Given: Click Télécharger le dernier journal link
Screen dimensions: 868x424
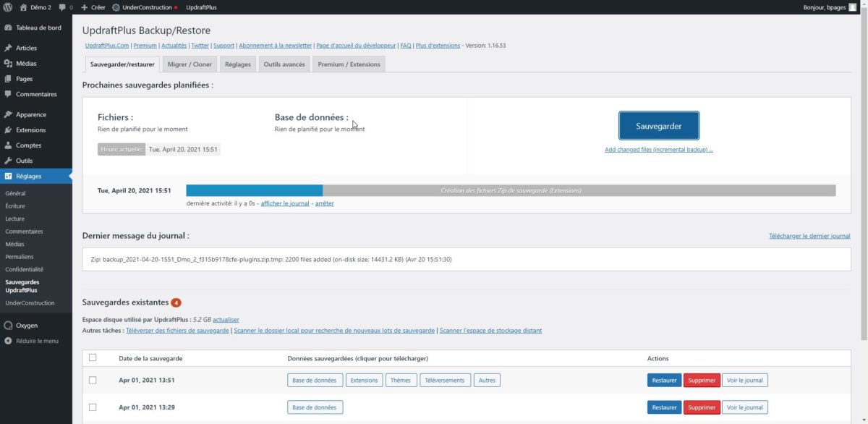Looking at the screenshot, I should [x=809, y=236].
